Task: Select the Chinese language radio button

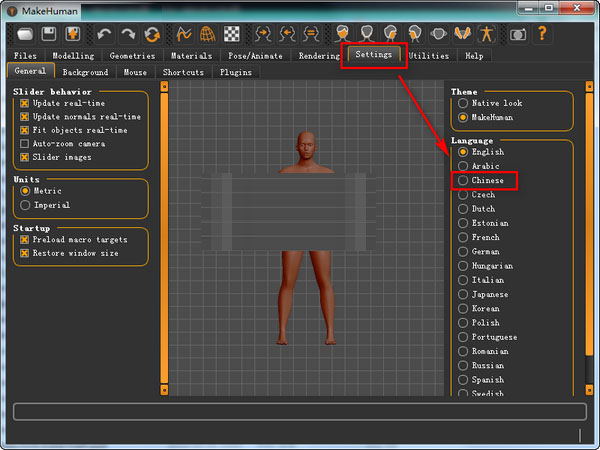Action: (462, 180)
